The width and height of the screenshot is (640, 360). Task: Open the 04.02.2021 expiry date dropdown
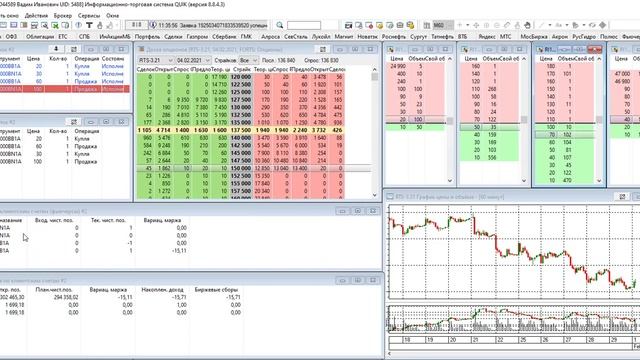193,60
